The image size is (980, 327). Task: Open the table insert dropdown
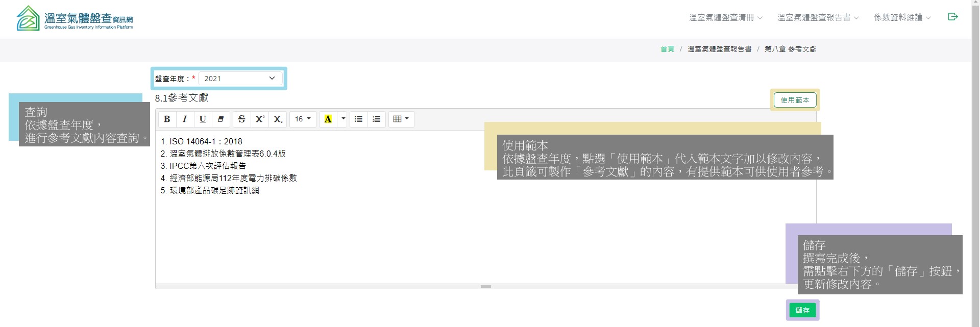(401, 119)
